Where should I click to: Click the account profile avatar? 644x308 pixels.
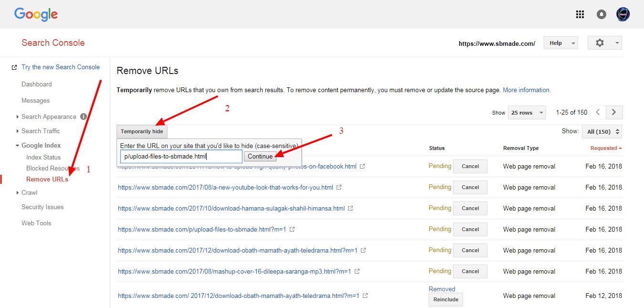click(623, 14)
